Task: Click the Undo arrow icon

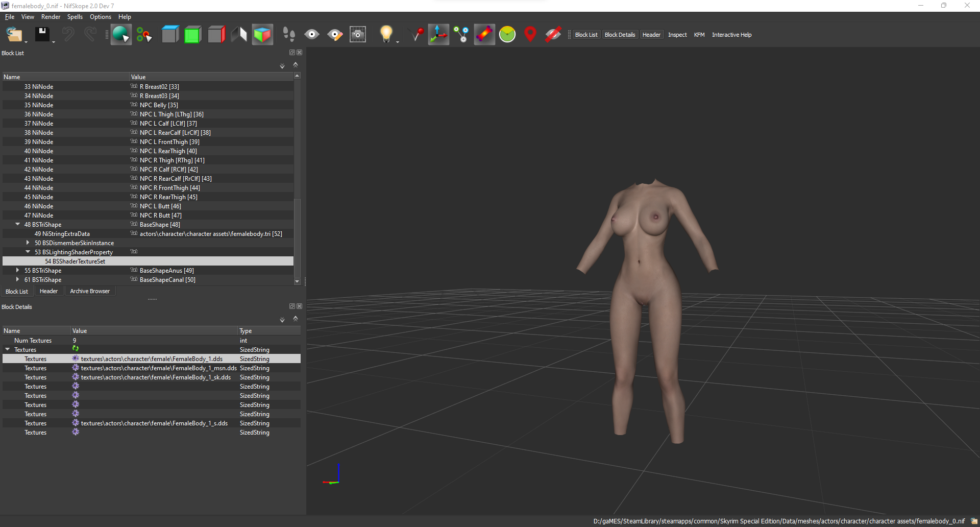Action: point(68,34)
